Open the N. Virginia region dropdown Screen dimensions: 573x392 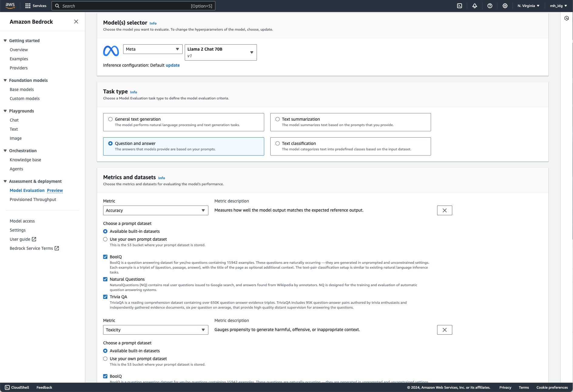tap(528, 6)
